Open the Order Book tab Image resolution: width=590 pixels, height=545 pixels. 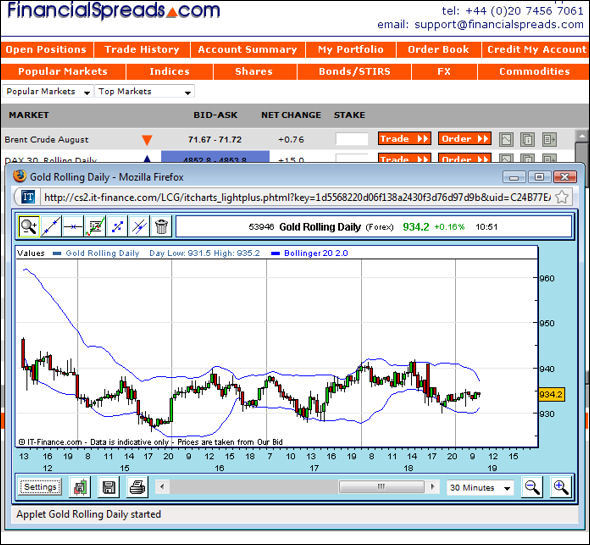pyautogui.click(x=438, y=50)
